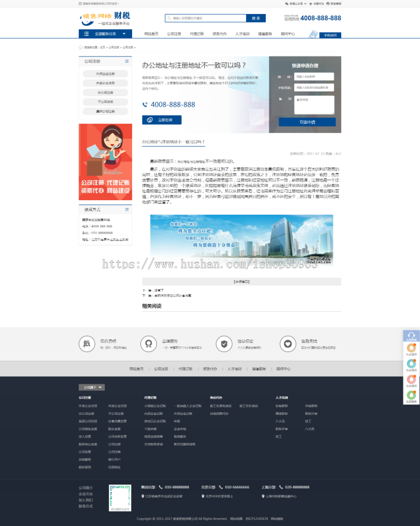
Task: Focus the 手机号码 phone number input field
Action: click(x=314, y=87)
